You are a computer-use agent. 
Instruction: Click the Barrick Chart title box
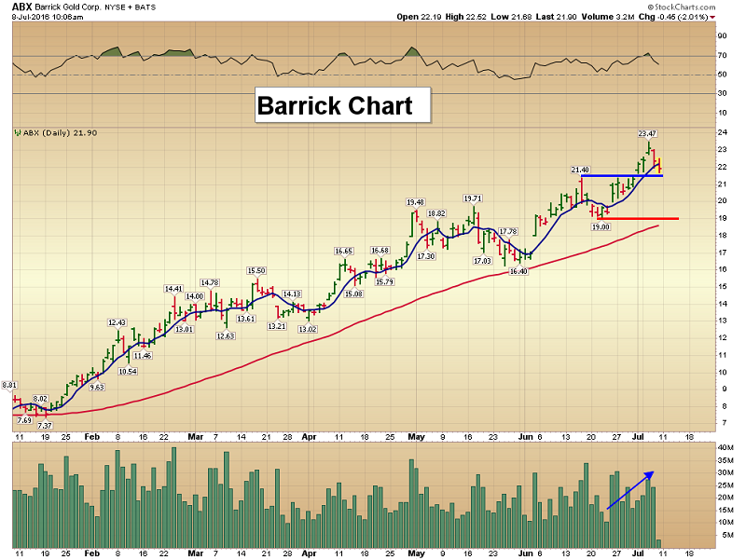click(343, 105)
